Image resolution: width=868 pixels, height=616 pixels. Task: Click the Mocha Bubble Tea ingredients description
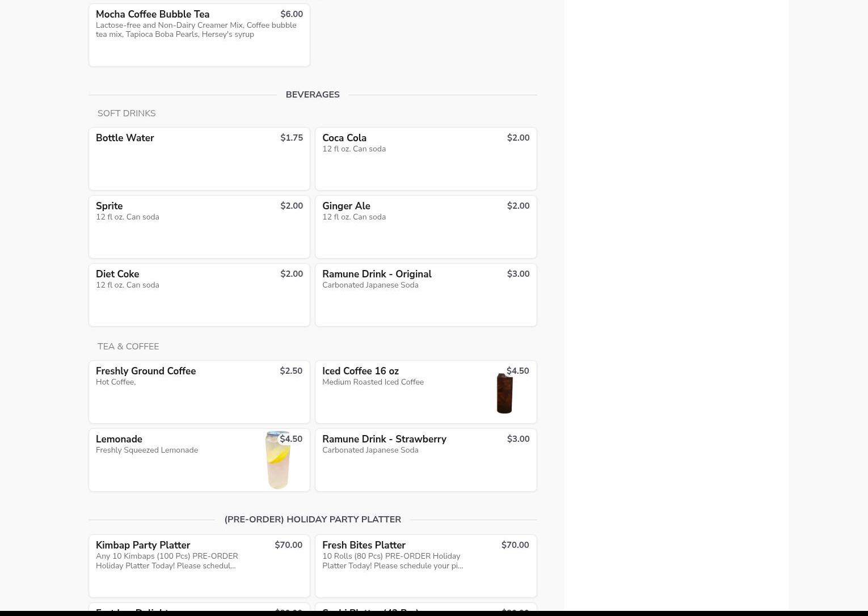click(x=196, y=29)
